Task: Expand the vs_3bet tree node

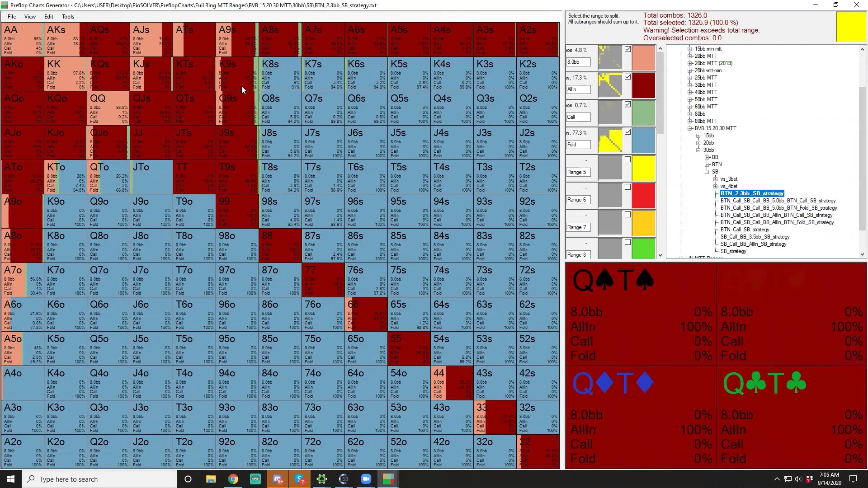Action: coord(716,179)
